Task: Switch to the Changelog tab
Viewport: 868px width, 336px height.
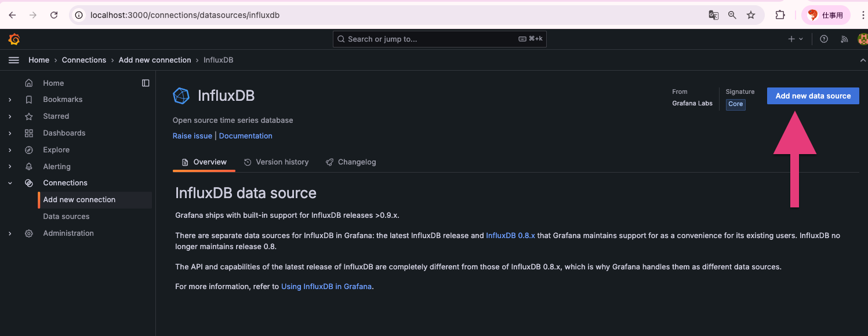Action: click(x=351, y=162)
